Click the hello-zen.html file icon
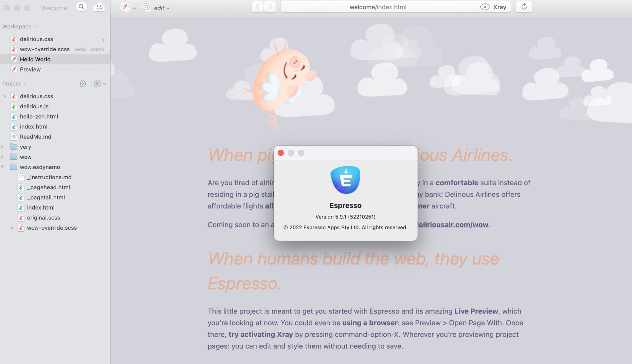 coord(14,116)
